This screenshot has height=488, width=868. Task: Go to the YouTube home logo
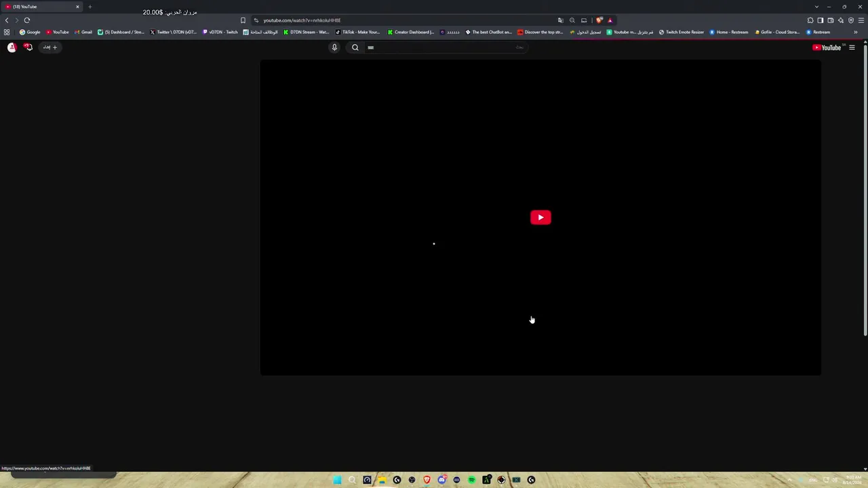827,47
